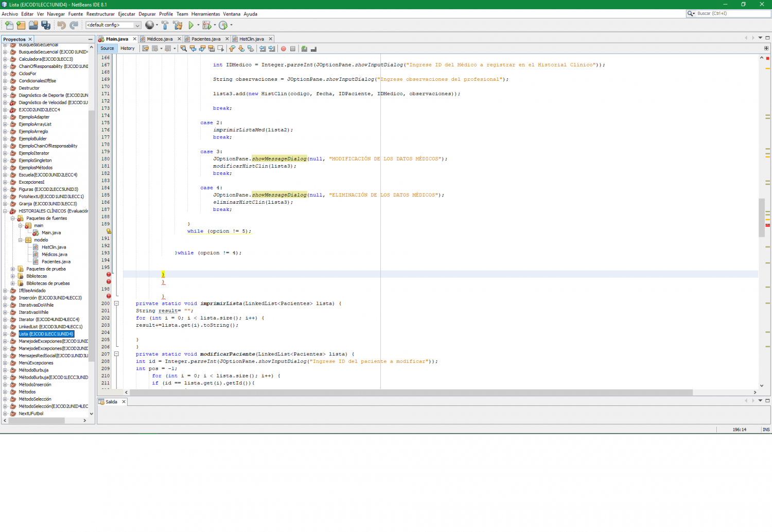Image resolution: width=772 pixels, height=532 pixels.
Task: Switch to the Pacientes.java tab
Action: click(x=206, y=39)
